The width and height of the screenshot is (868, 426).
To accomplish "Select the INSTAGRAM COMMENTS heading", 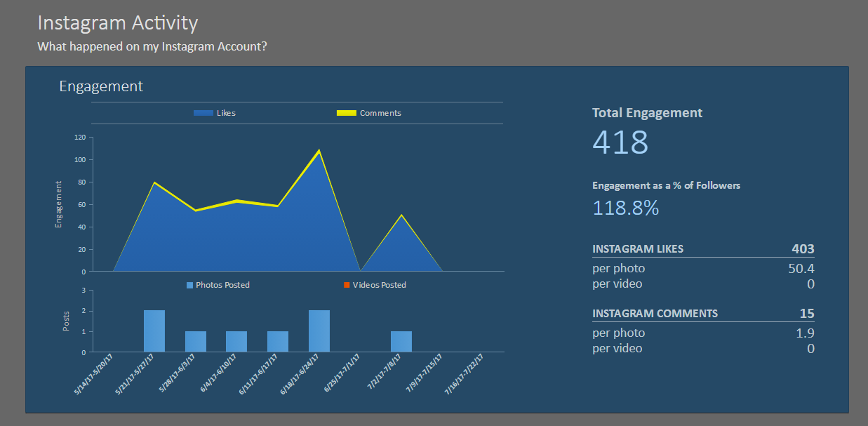I will pyautogui.click(x=655, y=313).
